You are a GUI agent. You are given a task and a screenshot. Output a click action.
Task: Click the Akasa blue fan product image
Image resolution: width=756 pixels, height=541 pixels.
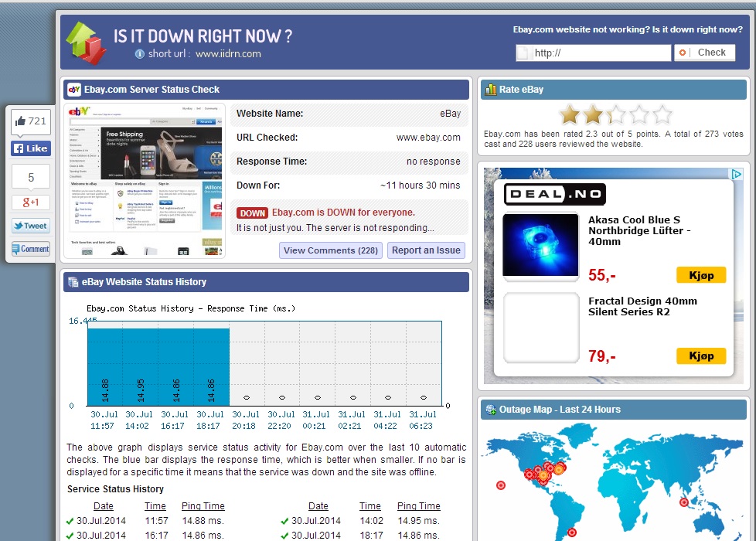tap(540, 245)
